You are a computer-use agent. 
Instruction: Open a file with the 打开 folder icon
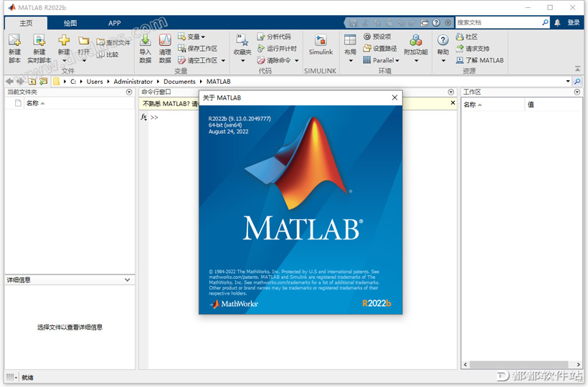coord(84,40)
